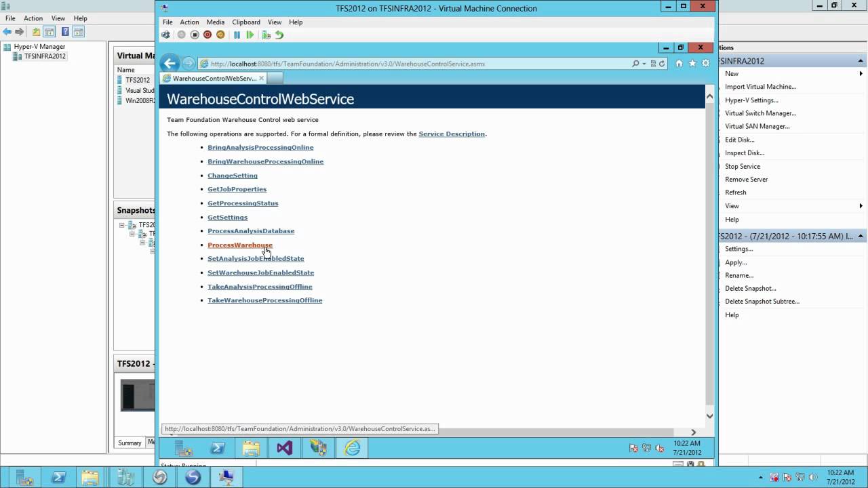Click the ProcessWarehouse link
The height and width of the screenshot is (488, 868).
[x=240, y=245]
